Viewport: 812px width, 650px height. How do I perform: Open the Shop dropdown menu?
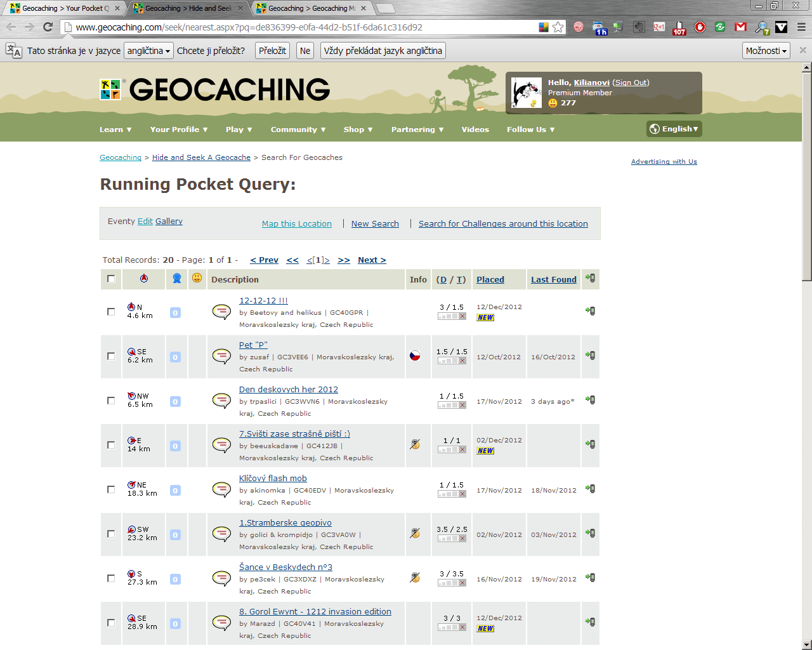click(358, 129)
